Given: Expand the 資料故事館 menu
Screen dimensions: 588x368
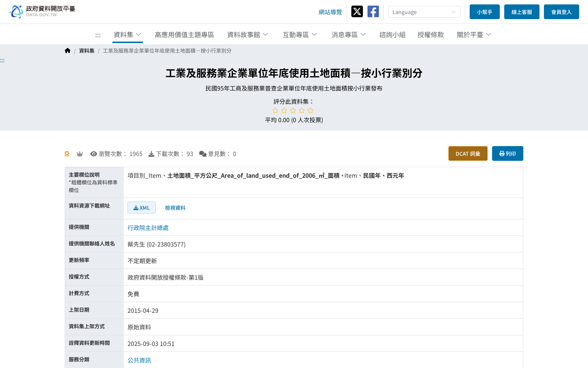Looking at the screenshot, I should tap(248, 35).
